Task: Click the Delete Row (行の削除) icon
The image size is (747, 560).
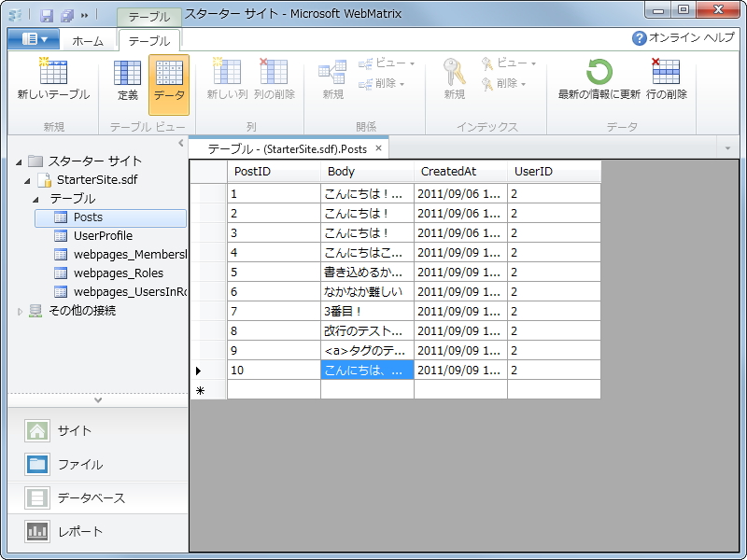Action: click(x=666, y=72)
